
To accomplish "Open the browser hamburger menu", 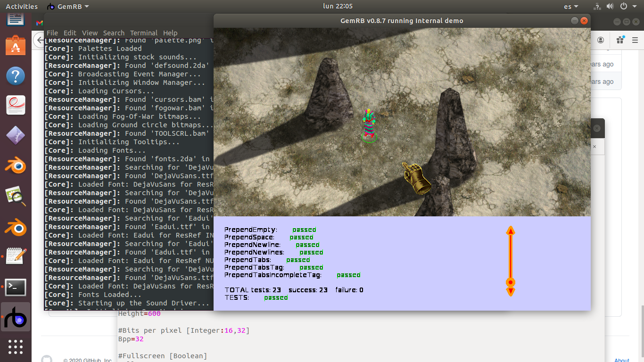I will pos(636,40).
